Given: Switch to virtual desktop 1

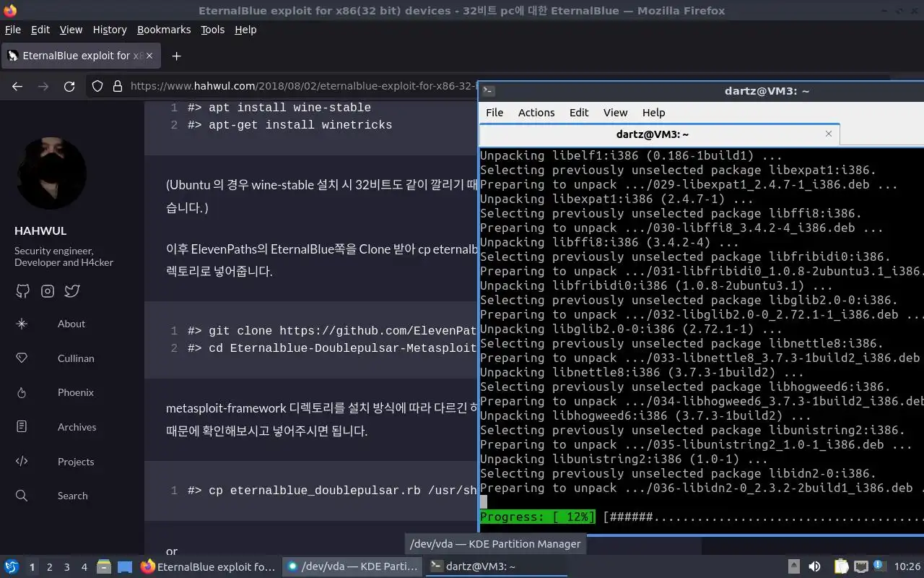Looking at the screenshot, I should pyautogui.click(x=32, y=567).
